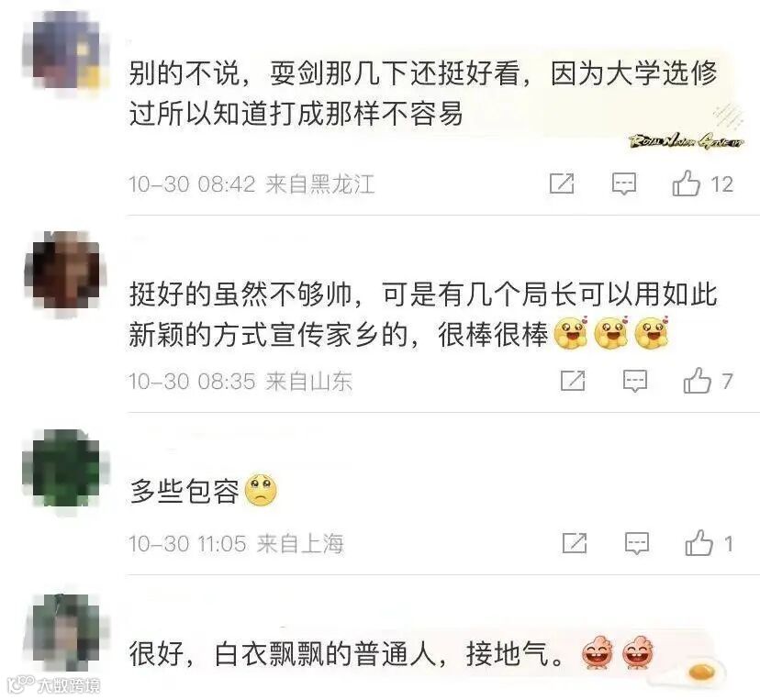
Task: Click the 12 like count number
Action: [721, 184]
